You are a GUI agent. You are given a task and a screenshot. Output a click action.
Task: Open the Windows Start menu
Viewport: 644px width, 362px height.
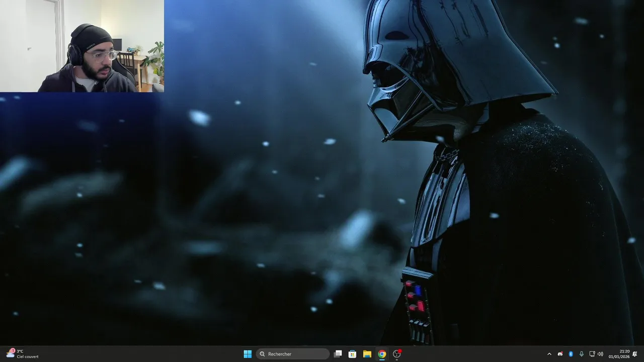248,354
